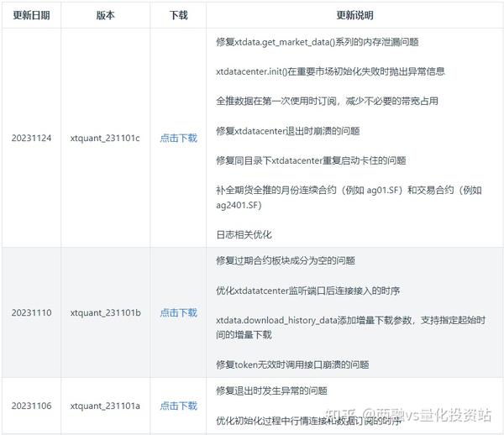Image resolution: width=504 pixels, height=435 pixels.
Task: Click the date cell 20231124
Action: pos(31,139)
